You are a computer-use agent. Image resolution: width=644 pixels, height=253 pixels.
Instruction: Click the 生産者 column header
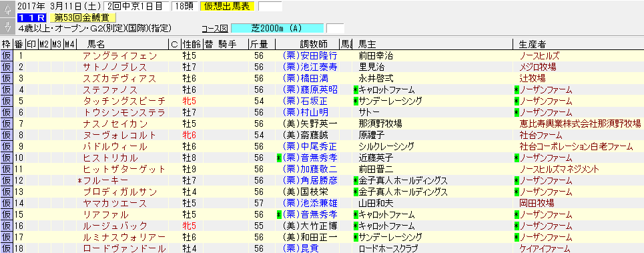click(532, 44)
